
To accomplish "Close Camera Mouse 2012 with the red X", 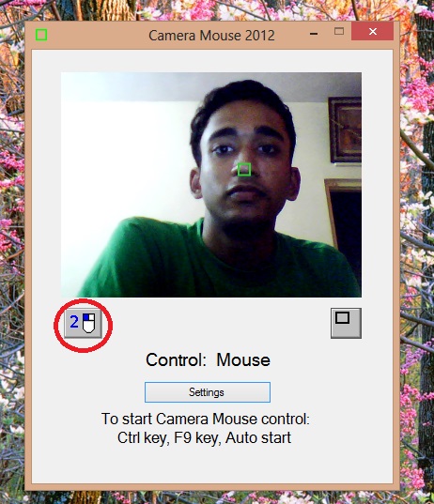I will (373, 31).
